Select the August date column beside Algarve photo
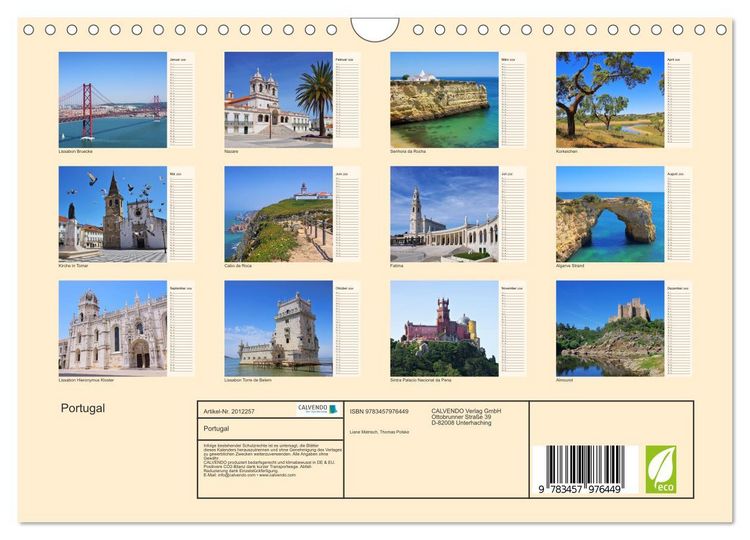Screen dimensions: 750x540 coord(679,214)
